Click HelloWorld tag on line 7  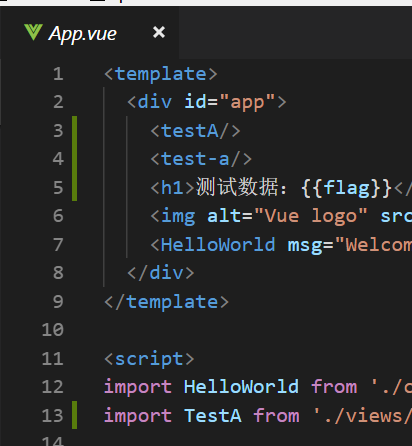click(218, 245)
